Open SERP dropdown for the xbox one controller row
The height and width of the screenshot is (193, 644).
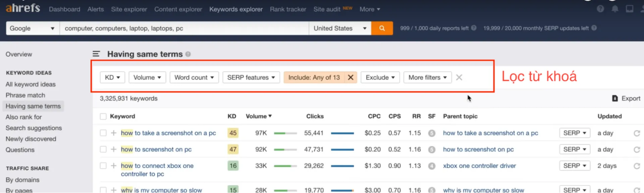[x=574, y=166]
